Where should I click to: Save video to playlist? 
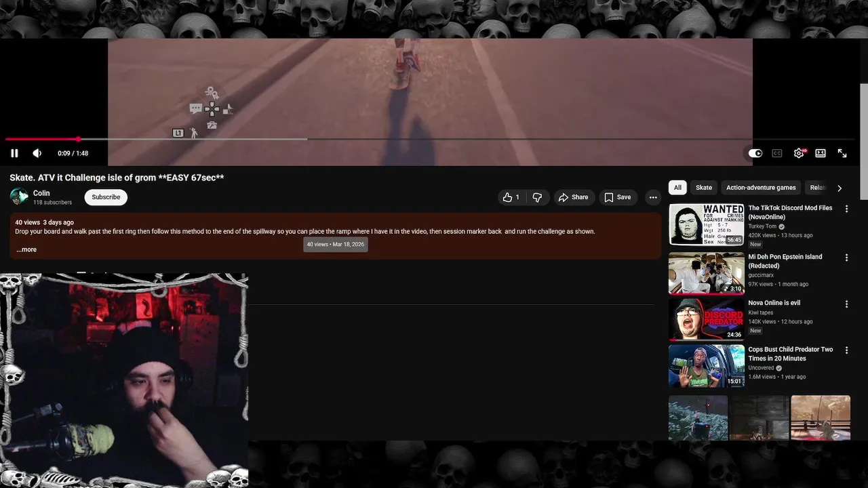point(618,197)
